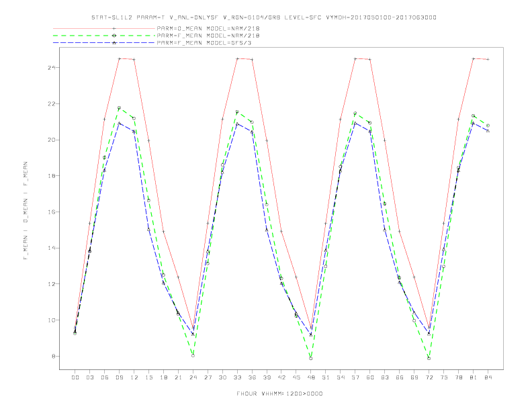This screenshot has height=411, width=532.
Task: Click x-axis forecast hour label 72
Action: pos(429,377)
